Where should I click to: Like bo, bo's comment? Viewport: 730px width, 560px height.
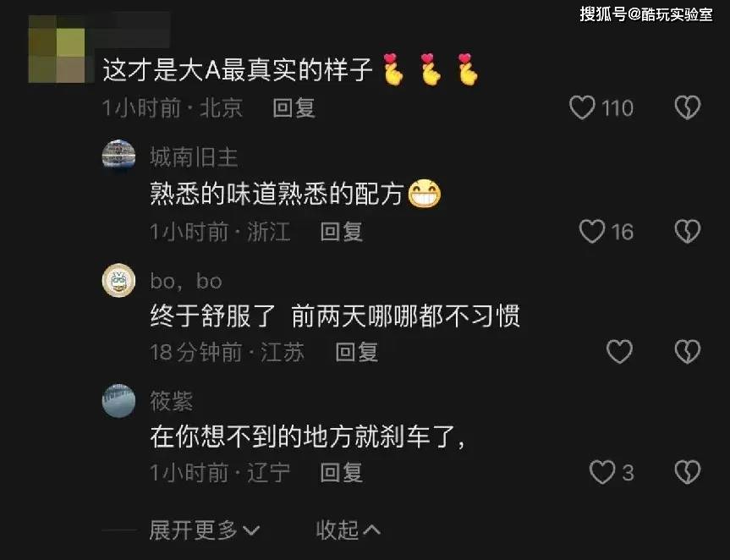[x=619, y=351]
